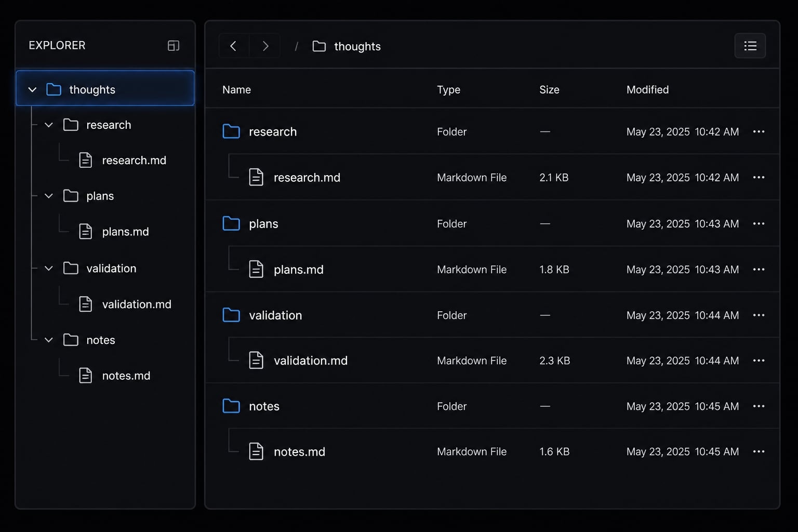
Task: Select plans.md in the Explorer tree
Action: (x=125, y=232)
